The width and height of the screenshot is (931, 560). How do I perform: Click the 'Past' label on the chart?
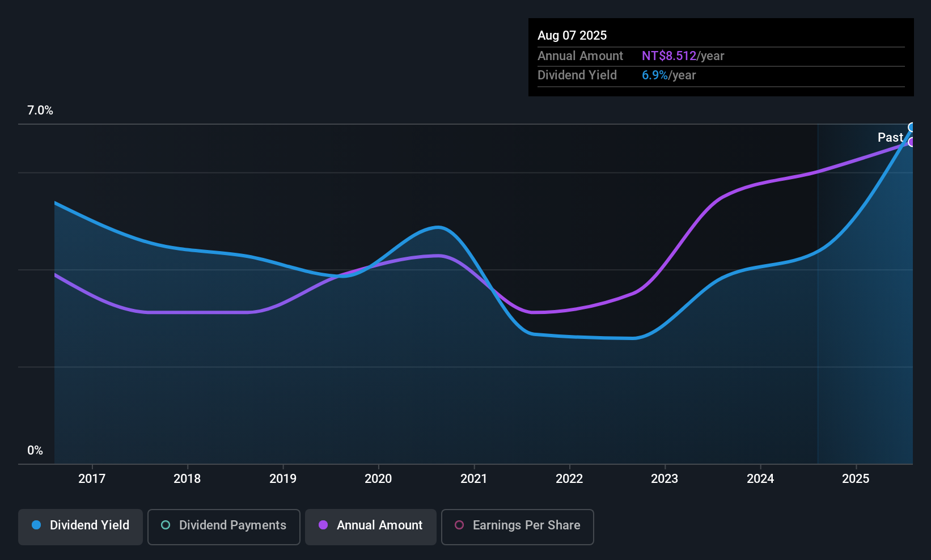(x=890, y=138)
